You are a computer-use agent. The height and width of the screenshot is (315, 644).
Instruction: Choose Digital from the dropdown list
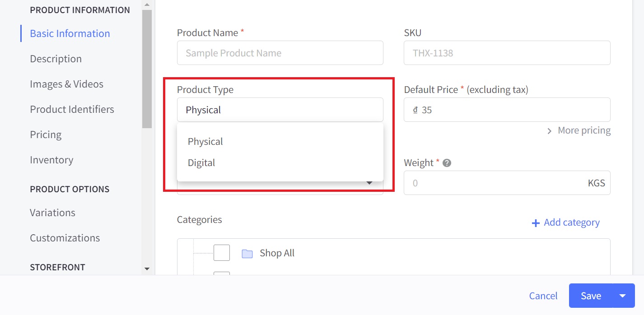tap(201, 163)
